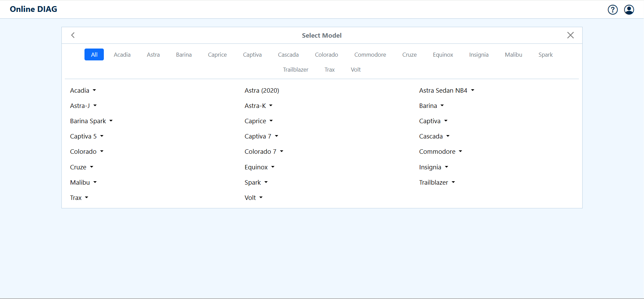644x299 pixels.
Task: Open the Astra-K model dropdown
Action: pos(258,106)
